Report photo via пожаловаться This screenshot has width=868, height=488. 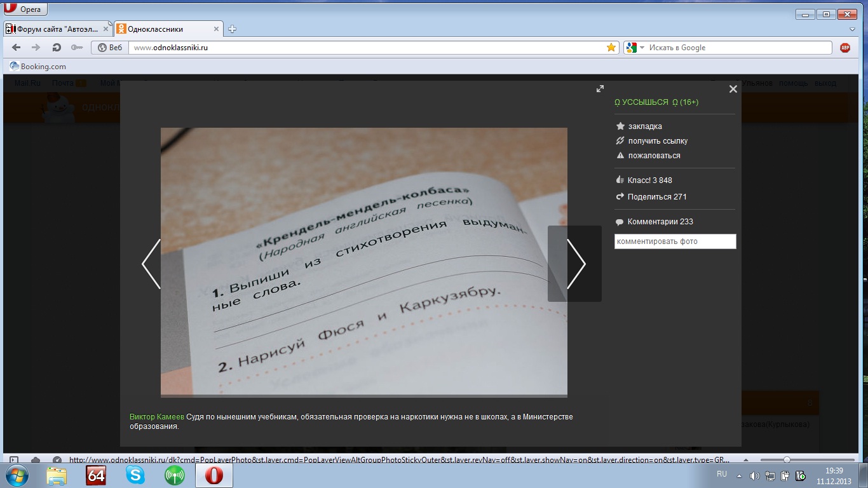[648, 156]
